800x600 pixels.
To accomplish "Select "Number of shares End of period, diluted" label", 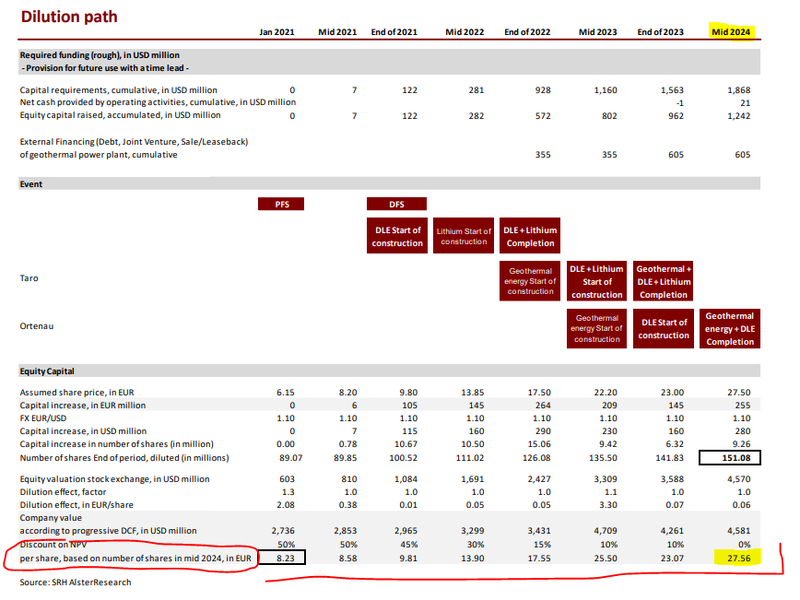I will tap(124, 458).
